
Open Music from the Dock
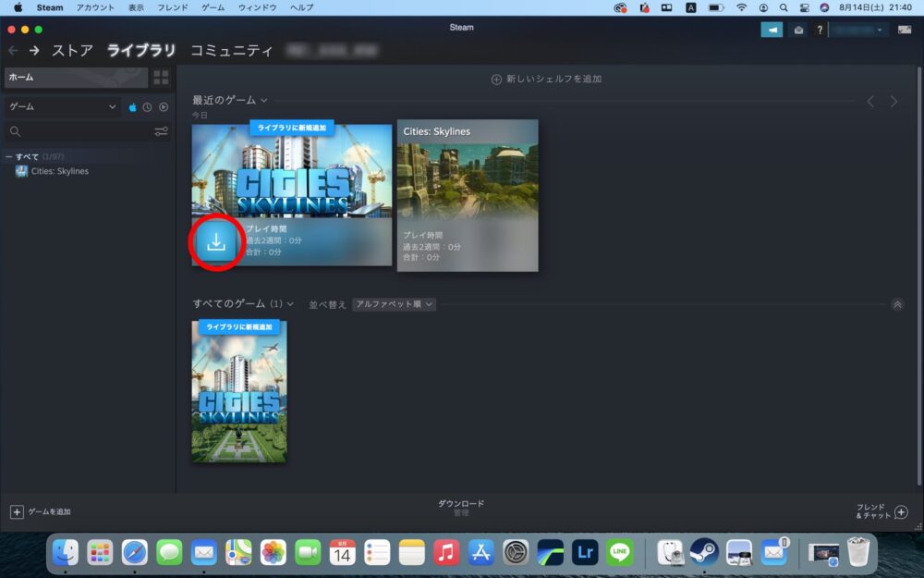pyautogui.click(x=446, y=553)
